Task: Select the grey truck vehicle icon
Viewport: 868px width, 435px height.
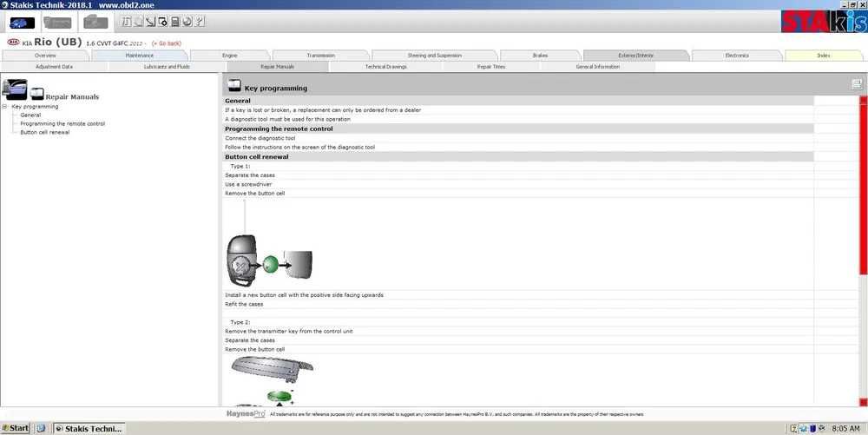Action: pyautogui.click(x=57, y=23)
